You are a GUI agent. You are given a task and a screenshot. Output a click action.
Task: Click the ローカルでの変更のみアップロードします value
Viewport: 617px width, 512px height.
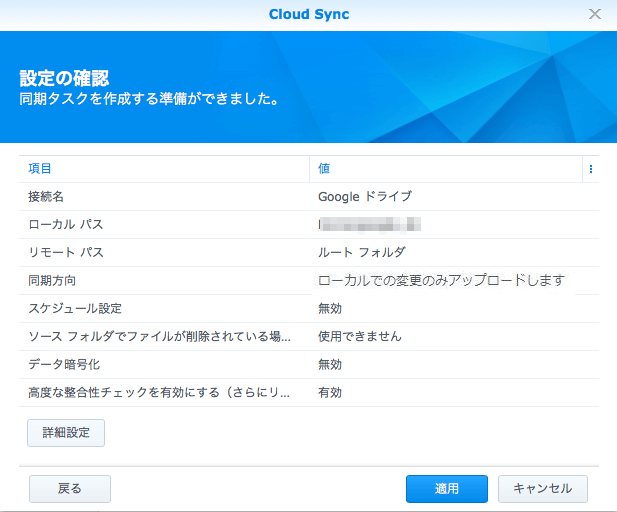[x=442, y=281]
